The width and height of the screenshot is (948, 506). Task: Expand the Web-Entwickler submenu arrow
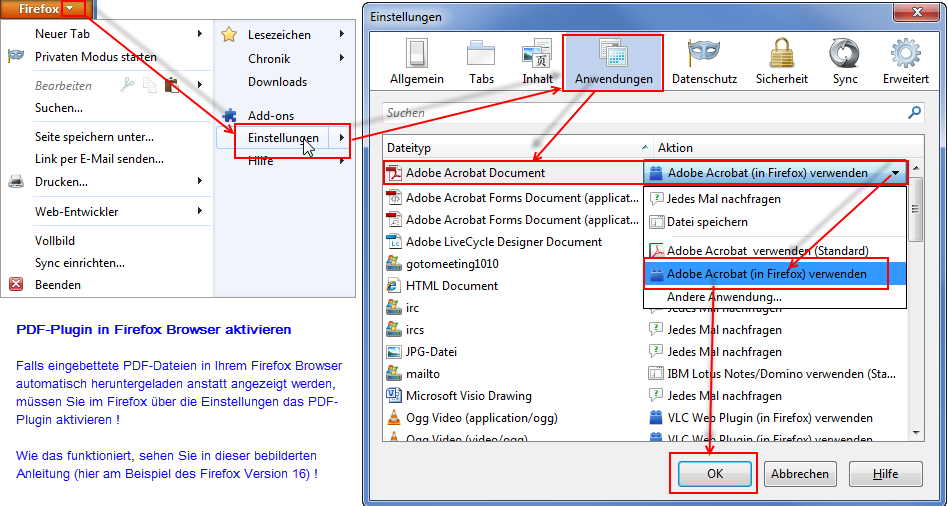coord(200,210)
